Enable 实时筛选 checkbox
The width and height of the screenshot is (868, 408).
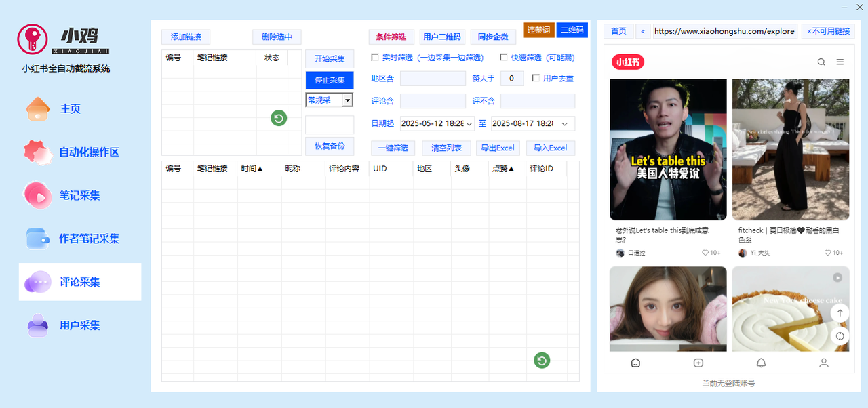coord(375,58)
